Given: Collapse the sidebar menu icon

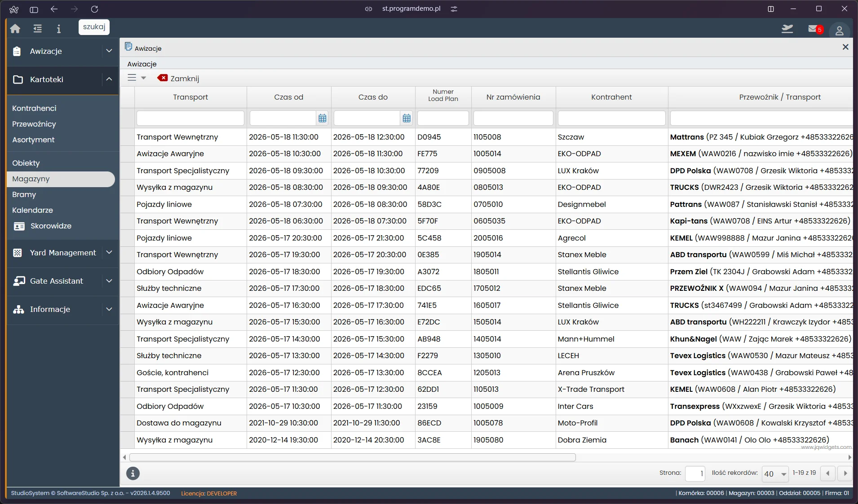Looking at the screenshot, I should pyautogui.click(x=38, y=29).
